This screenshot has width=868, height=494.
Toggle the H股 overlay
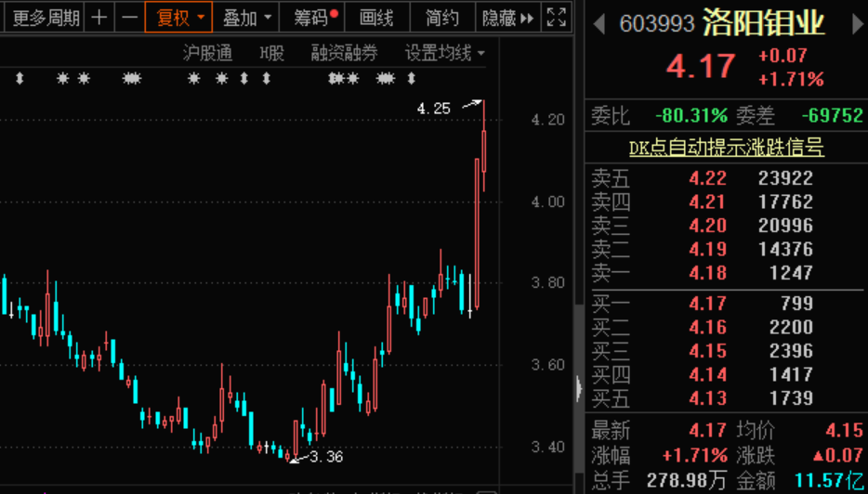tap(272, 54)
